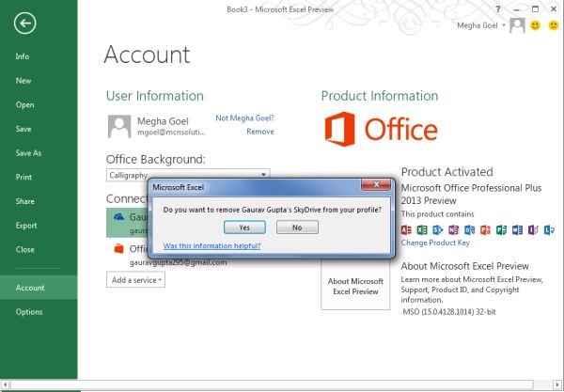Click the Lync product icon
Screen dimensions: 564x392
[549, 229]
